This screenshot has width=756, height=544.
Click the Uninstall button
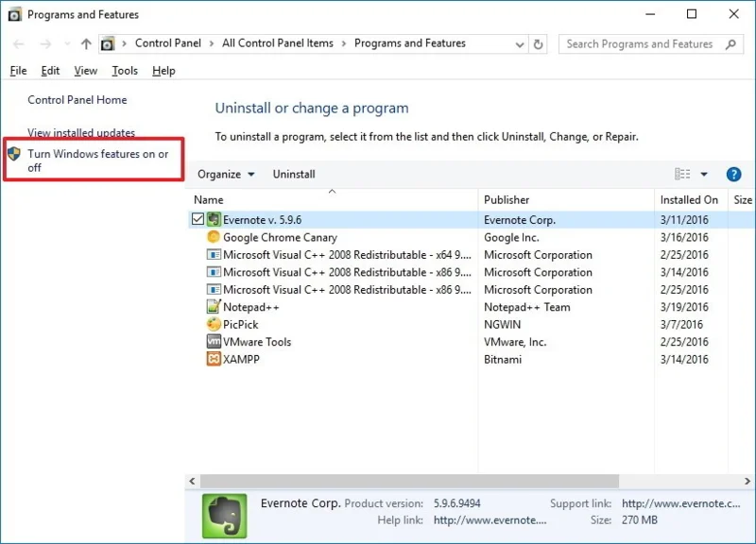pos(293,174)
